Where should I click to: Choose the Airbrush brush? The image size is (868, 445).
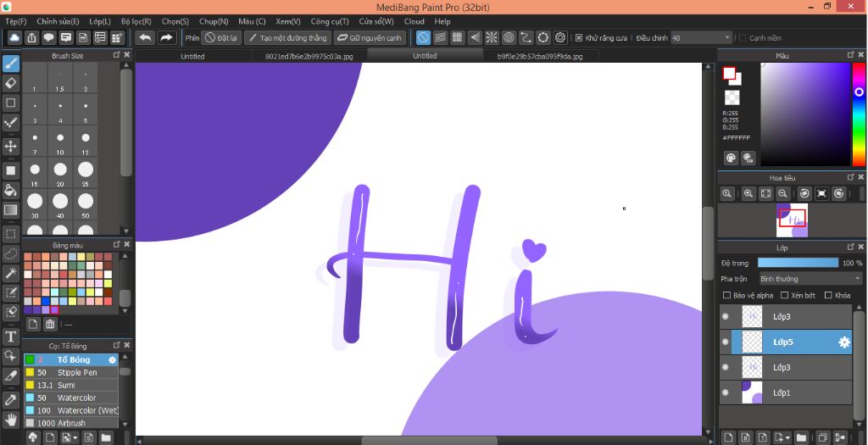point(71,424)
